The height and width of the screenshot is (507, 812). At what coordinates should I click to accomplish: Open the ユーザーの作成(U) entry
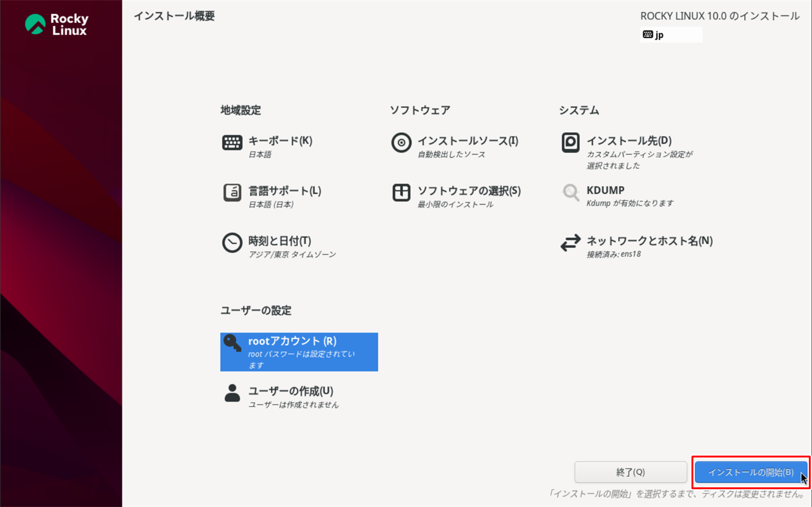tap(292, 392)
